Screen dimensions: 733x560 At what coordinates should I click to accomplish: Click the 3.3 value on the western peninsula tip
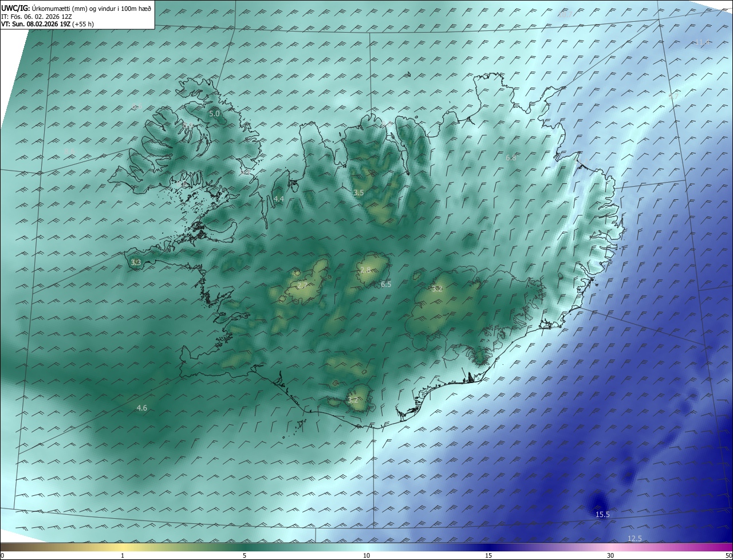136,263
